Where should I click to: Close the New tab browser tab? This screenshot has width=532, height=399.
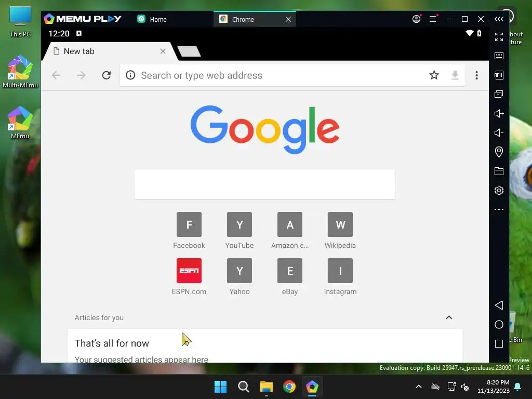click(163, 51)
